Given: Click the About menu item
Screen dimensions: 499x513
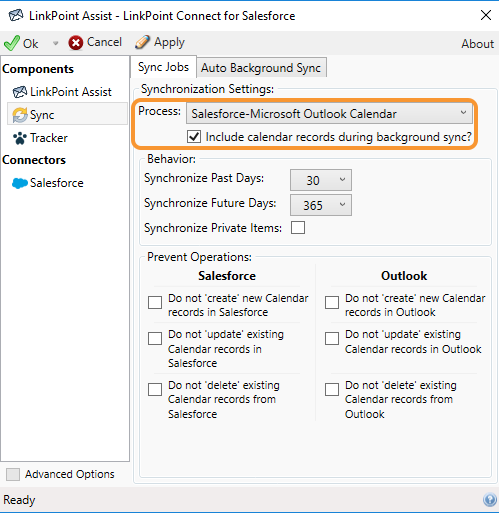Looking at the screenshot, I should [x=477, y=44].
